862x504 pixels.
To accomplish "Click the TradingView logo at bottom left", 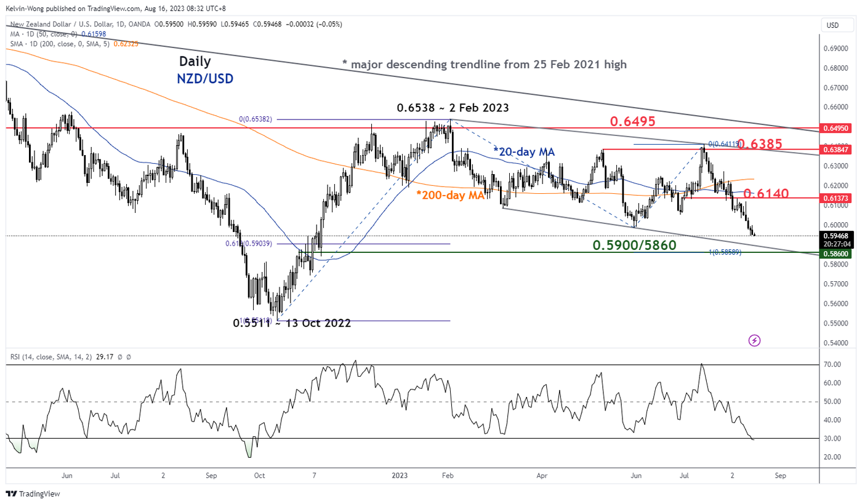I will coord(33,494).
